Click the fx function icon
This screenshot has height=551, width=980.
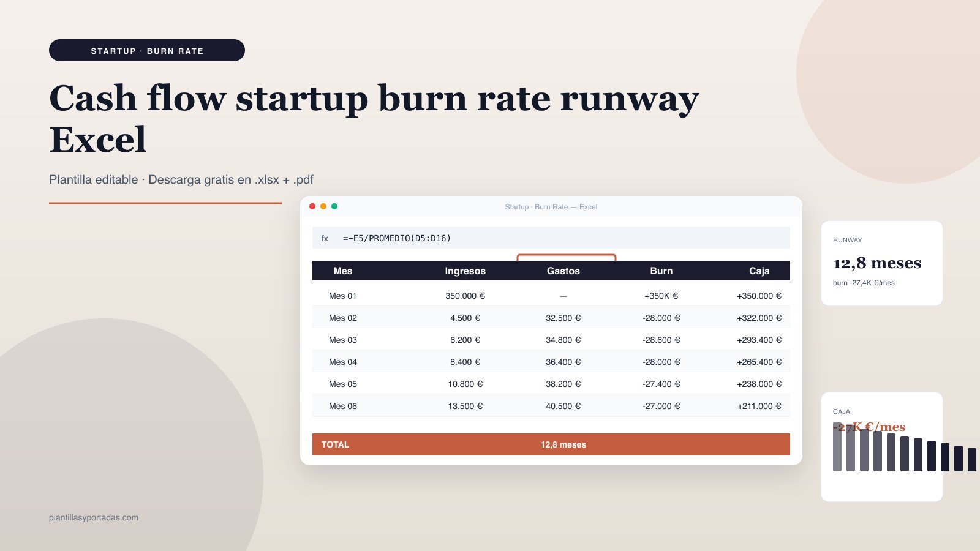(x=325, y=238)
